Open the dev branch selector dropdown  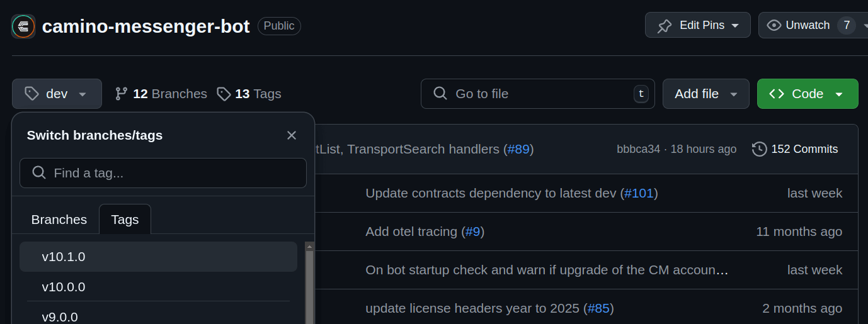pos(57,94)
